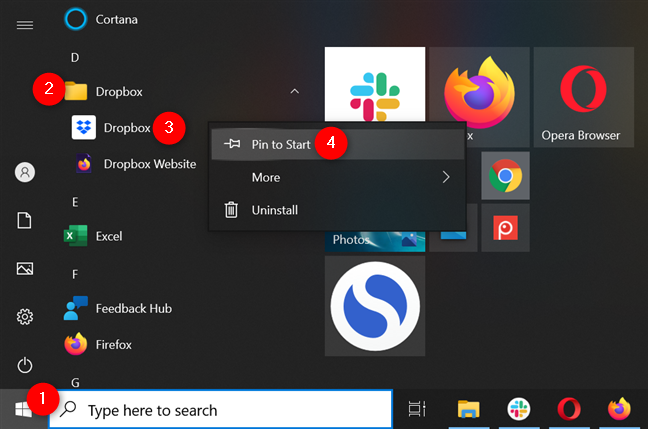
Task: Open the Opera Browser tile
Action: [x=584, y=97]
